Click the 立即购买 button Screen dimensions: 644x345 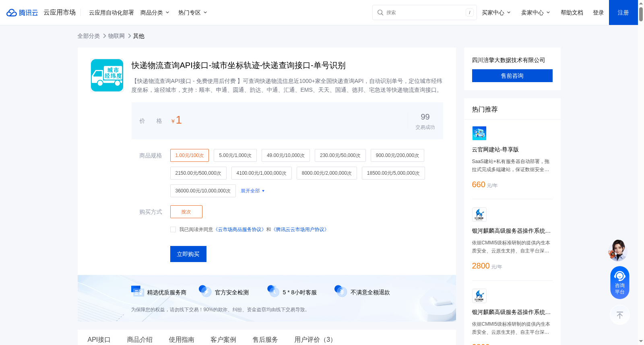188,254
